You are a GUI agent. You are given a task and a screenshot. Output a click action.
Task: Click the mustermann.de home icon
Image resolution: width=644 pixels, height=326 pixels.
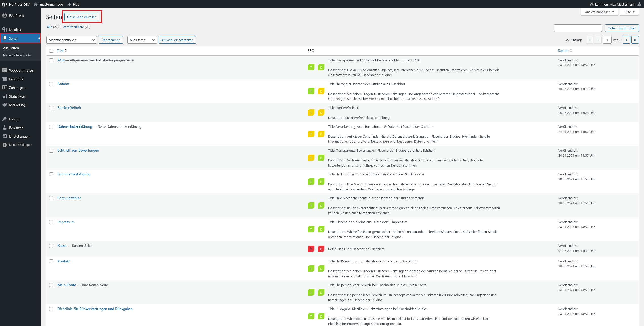point(36,4)
